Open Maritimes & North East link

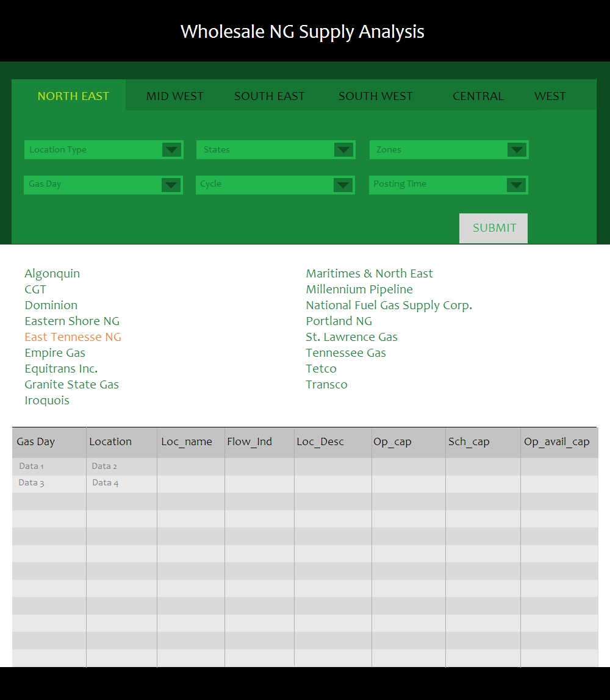[x=369, y=274]
